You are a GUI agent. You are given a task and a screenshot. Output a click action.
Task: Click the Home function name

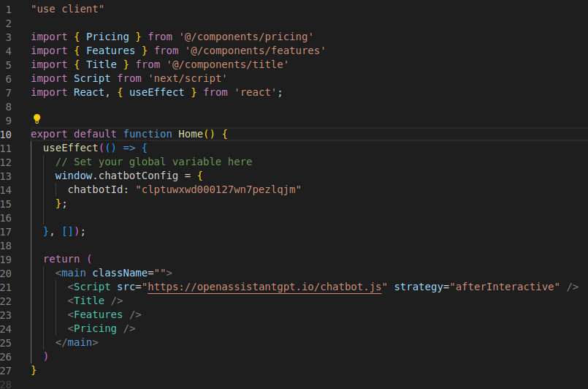pos(191,134)
